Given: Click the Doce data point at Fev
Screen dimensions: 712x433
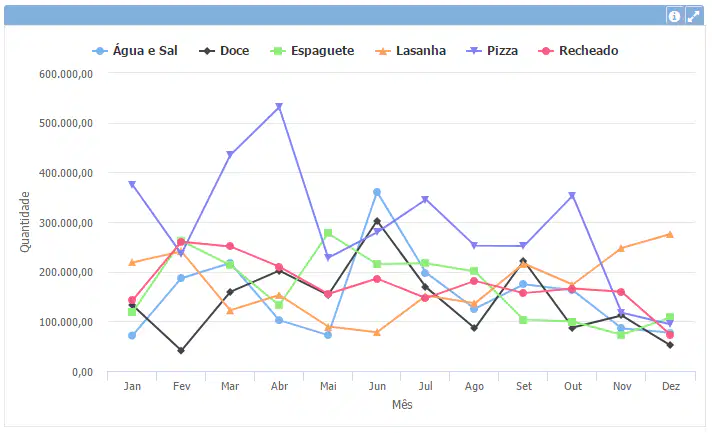Looking at the screenshot, I should [x=181, y=351].
